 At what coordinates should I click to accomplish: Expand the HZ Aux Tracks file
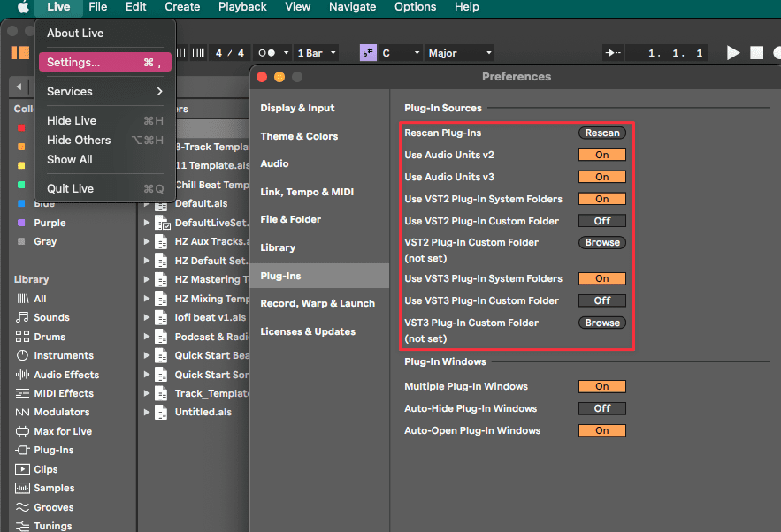(147, 241)
